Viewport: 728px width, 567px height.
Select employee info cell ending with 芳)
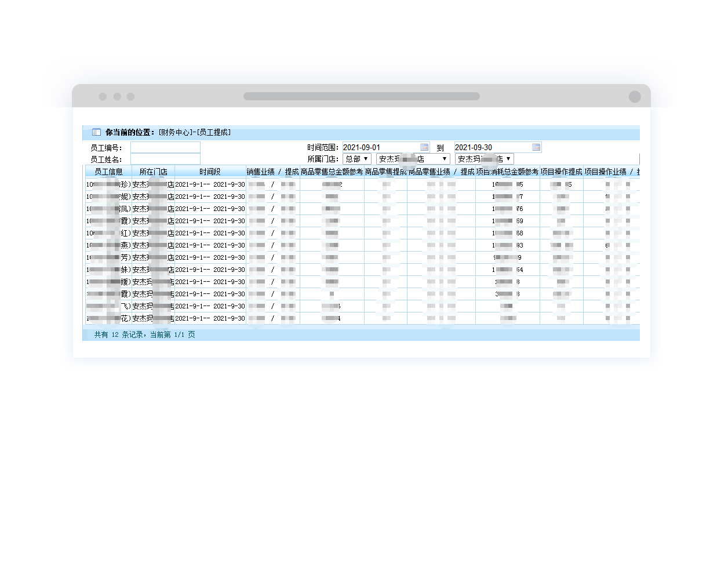tap(108, 257)
